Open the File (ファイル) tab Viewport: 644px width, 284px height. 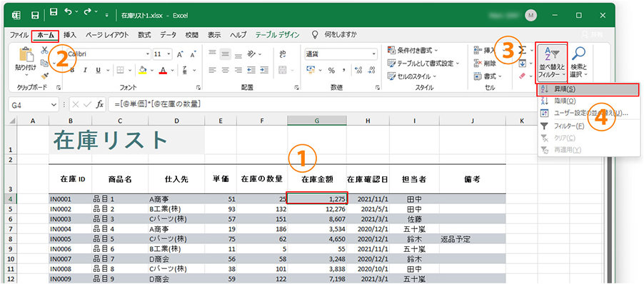(19, 35)
